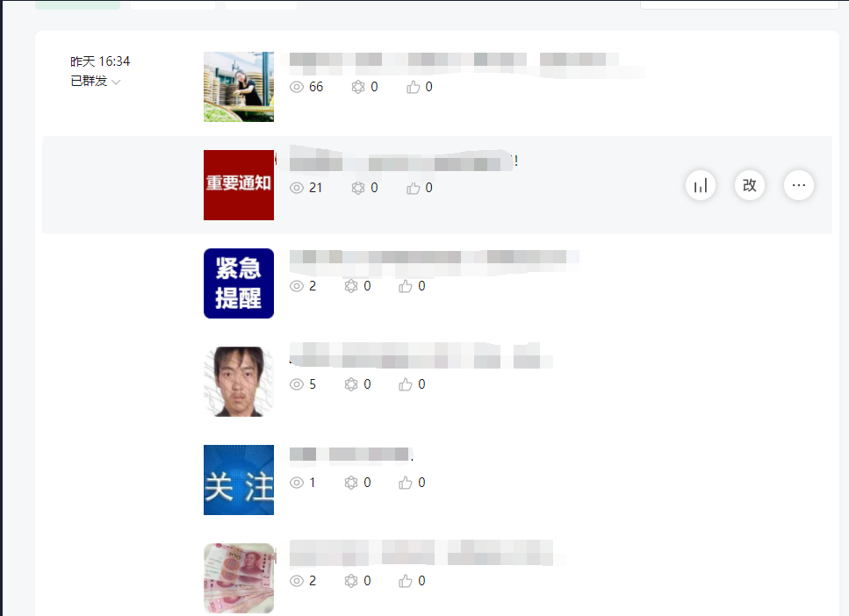849x616 pixels.
Task: Click the blurred title of first article
Action: click(x=467, y=64)
